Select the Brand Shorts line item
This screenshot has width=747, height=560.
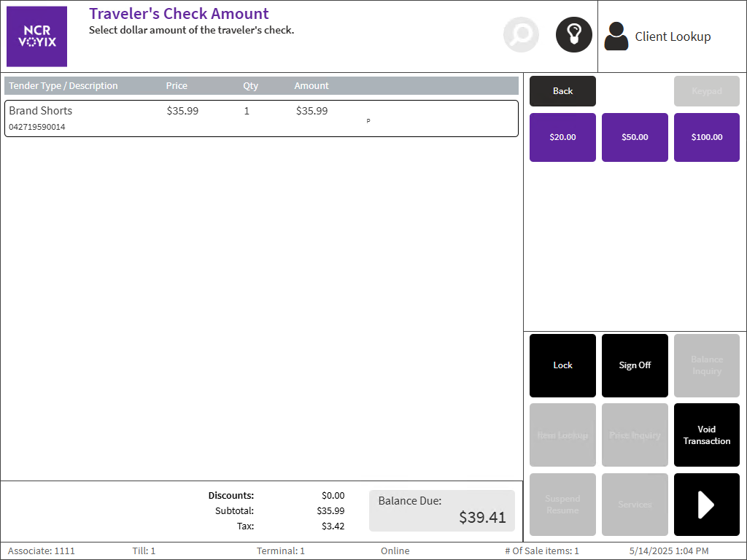coord(261,118)
